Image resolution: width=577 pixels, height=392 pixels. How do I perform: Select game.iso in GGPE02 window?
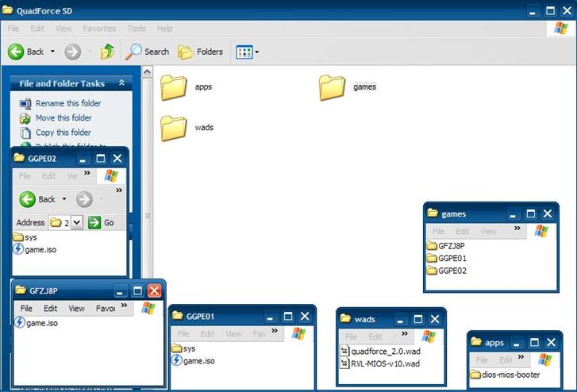click(35, 249)
